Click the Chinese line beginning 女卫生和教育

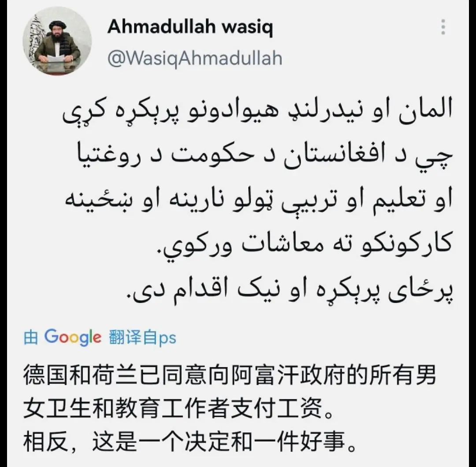click(x=178, y=408)
